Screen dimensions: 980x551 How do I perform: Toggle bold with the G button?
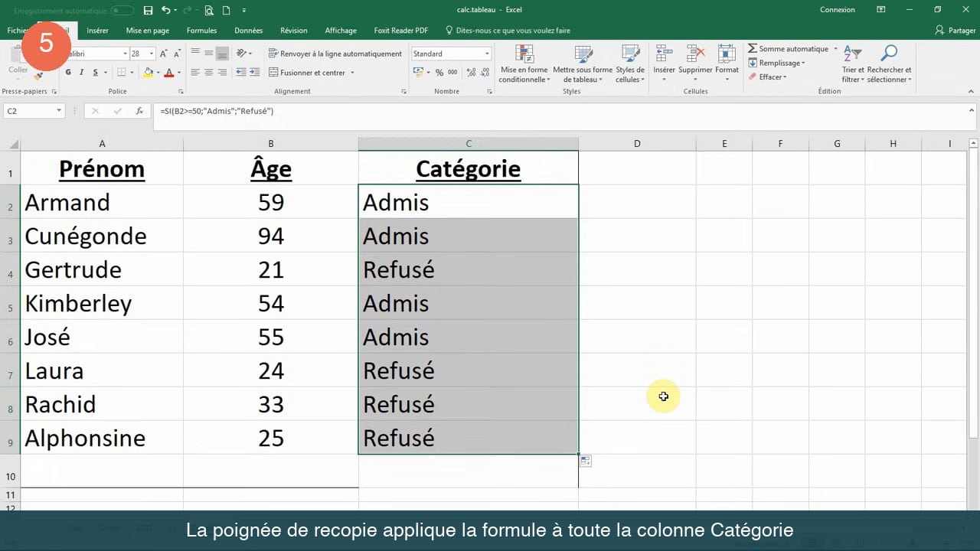(x=68, y=73)
